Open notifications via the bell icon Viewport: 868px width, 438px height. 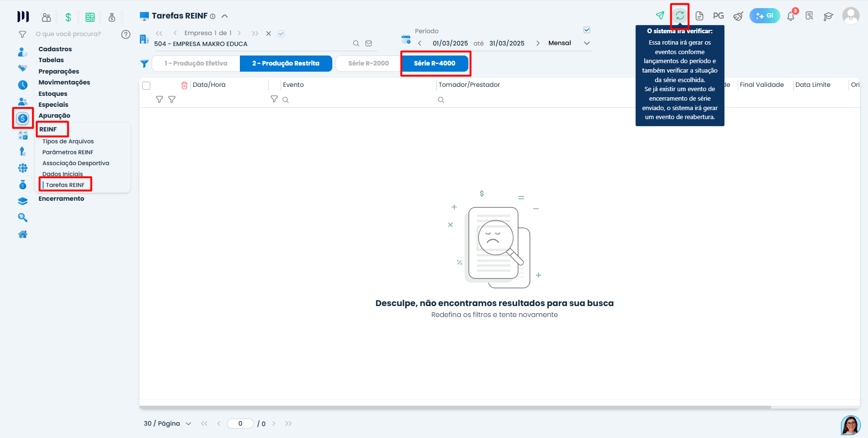790,16
